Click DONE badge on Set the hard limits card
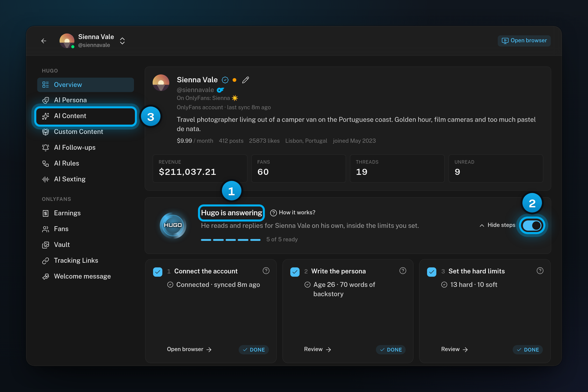This screenshot has width=588, height=392. 528,350
